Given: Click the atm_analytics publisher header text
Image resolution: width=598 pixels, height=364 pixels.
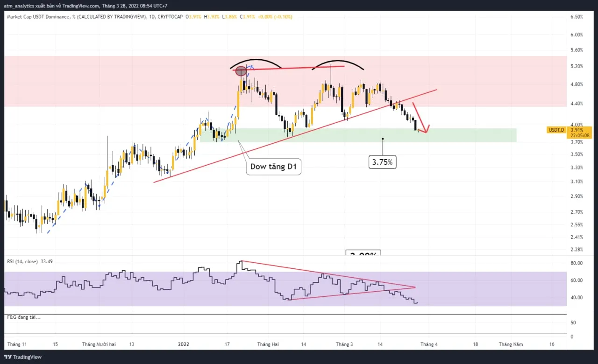Looking at the screenshot, I should click(x=85, y=6).
